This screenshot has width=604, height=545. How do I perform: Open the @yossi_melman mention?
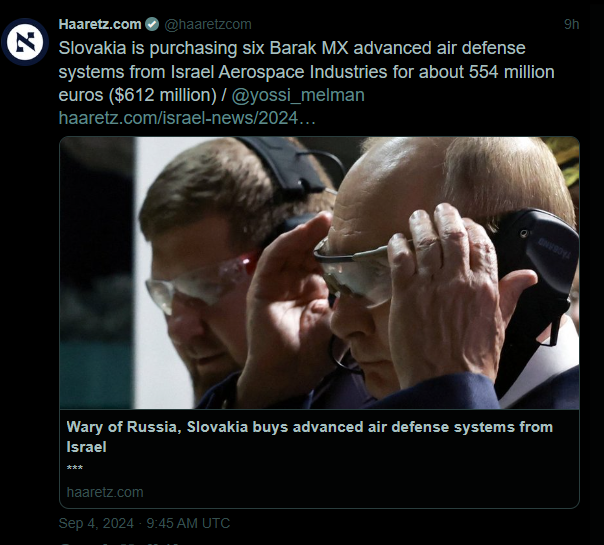(x=298, y=95)
